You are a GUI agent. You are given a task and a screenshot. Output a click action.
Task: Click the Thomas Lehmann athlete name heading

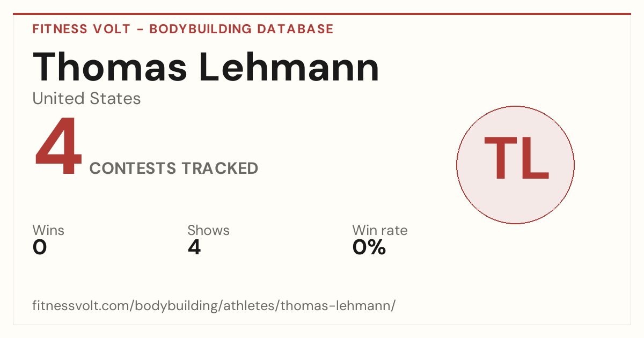[206, 67]
